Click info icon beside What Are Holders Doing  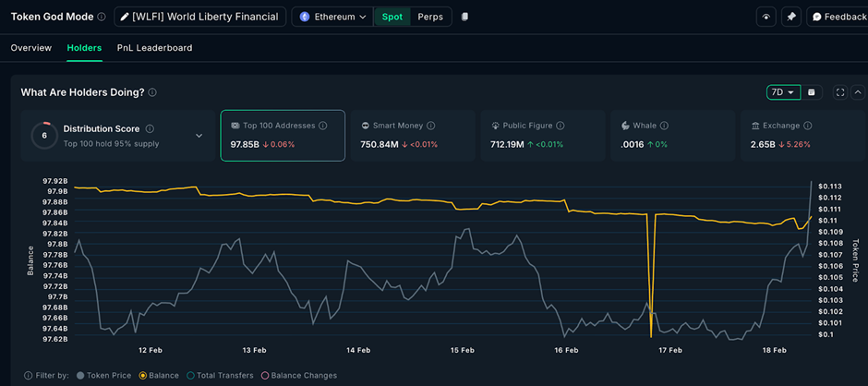[152, 92]
